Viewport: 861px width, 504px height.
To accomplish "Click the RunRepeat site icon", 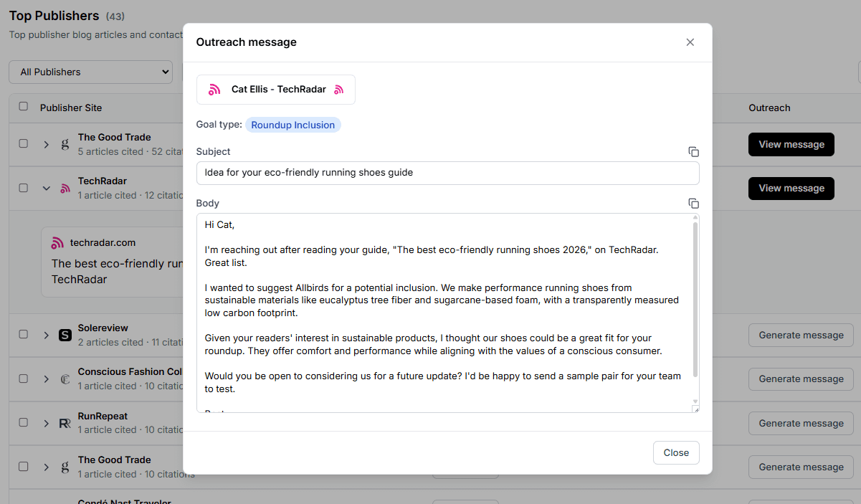I will (x=65, y=422).
